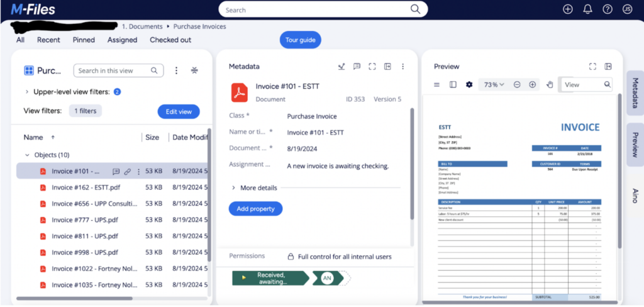
Task: Click relationships link icon on Invoice #101 row
Action: pos(127,171)
